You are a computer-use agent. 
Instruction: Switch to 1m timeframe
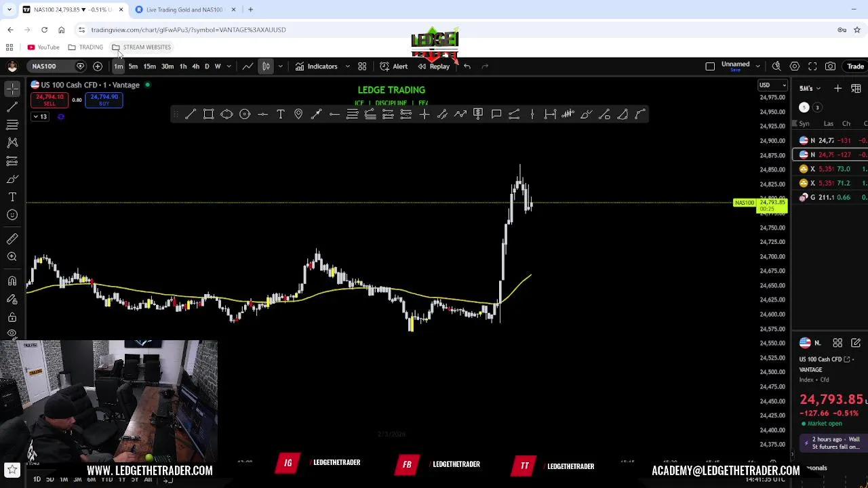pyautogui.click(x=119, y=66)
